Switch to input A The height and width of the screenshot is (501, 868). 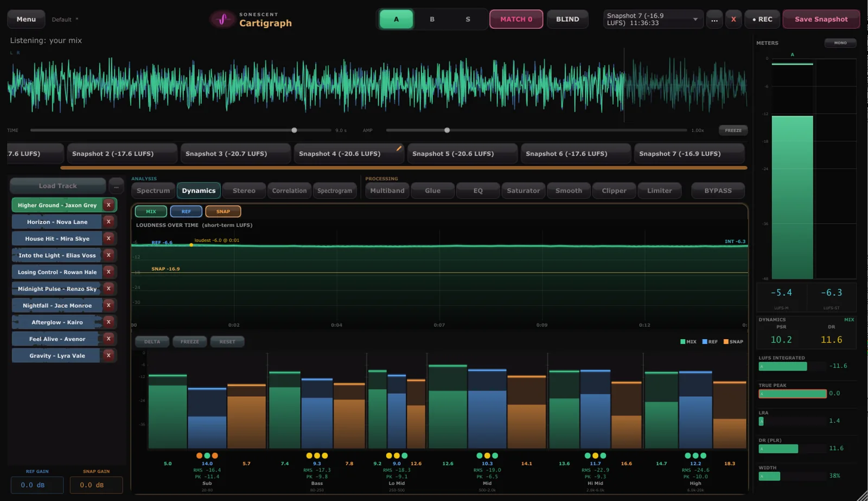tap(396, 19)
